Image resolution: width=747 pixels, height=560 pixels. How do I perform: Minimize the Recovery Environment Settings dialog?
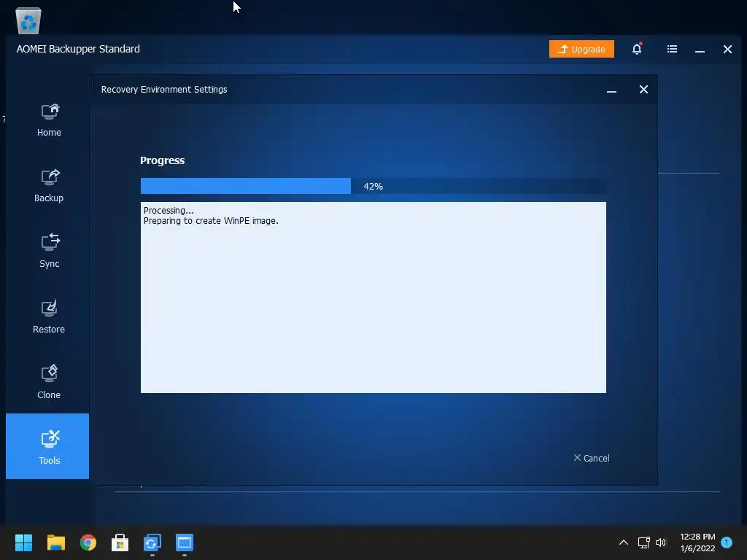pyautogui.click(x=612, y=90)
